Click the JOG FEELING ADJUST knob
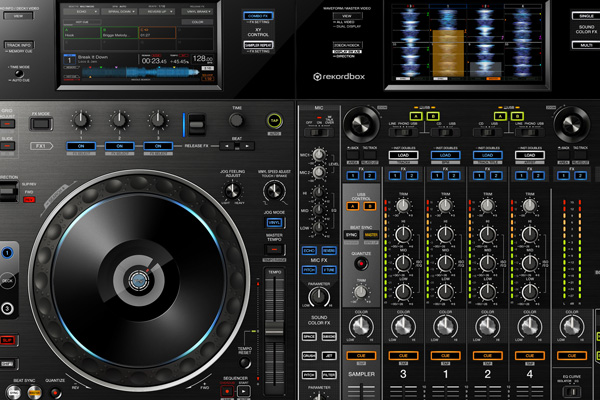 coord(232,190)
